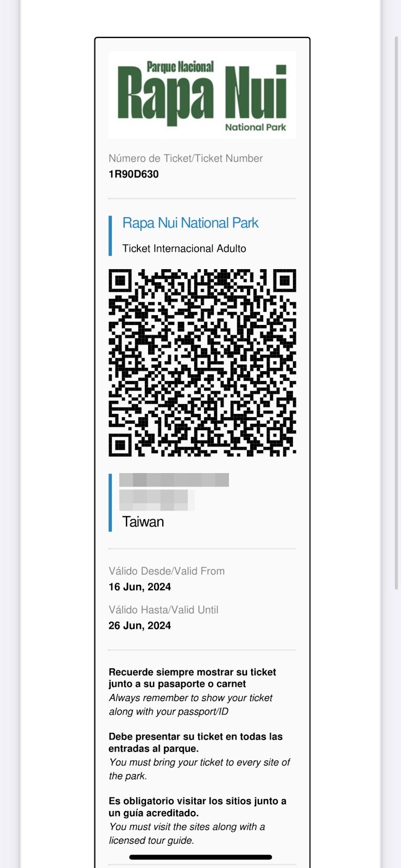Viewport: 401px width, 868px height.
Task: Open the Rapa Nui National Park heading link
Action: (x=190, y=223)
